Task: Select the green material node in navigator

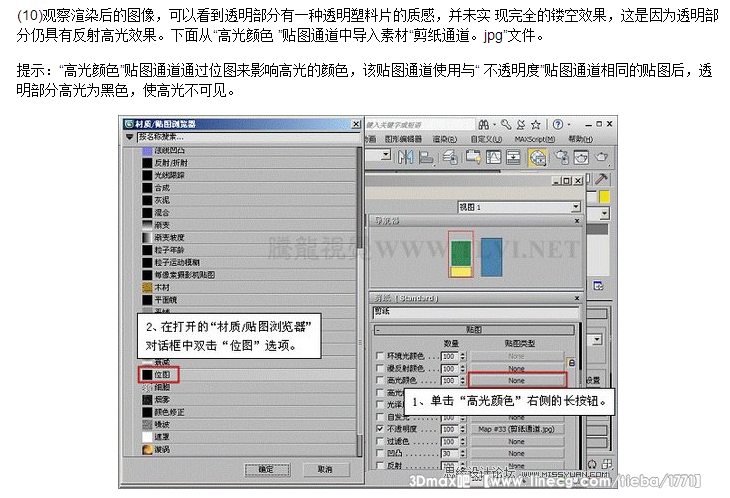Action: pyautogui.click(x=461, y=254)
